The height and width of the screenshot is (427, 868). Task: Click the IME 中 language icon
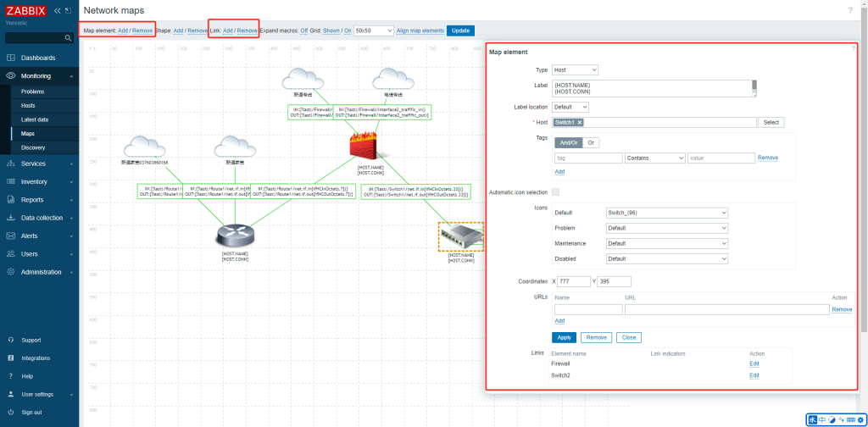tap(822, 420)
